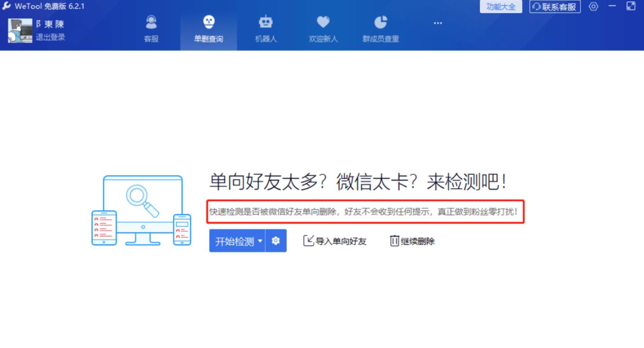Click 退出登录 to log out
The width and height of the screenshot is (644, 348).
(x=50, y=37)
